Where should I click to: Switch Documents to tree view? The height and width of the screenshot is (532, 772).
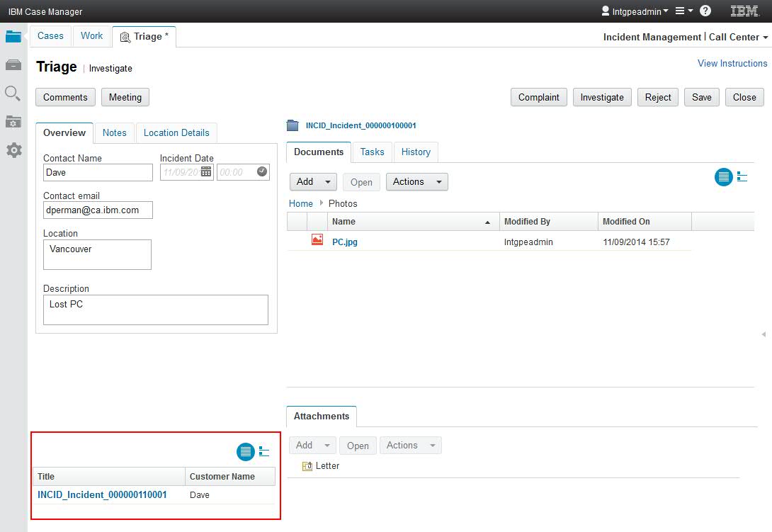(x=742, y=177)
